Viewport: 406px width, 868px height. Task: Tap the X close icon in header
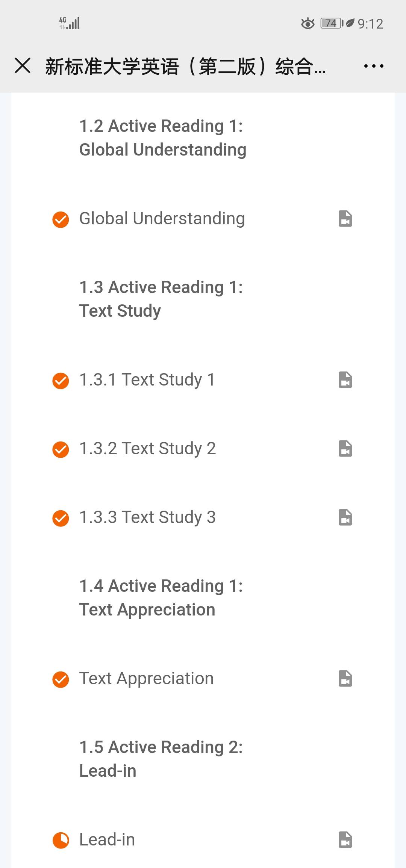point(23,65)
